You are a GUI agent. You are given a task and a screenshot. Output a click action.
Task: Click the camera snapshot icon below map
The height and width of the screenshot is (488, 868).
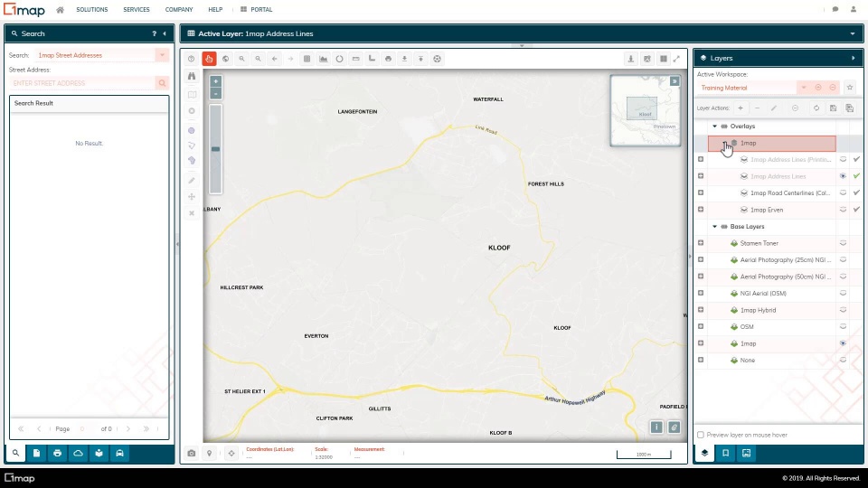pyautogui.click(x=192, y=453)
